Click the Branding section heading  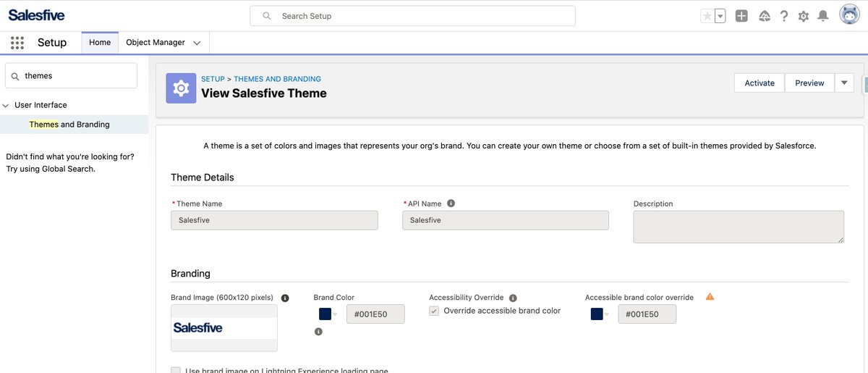point(190,274)
